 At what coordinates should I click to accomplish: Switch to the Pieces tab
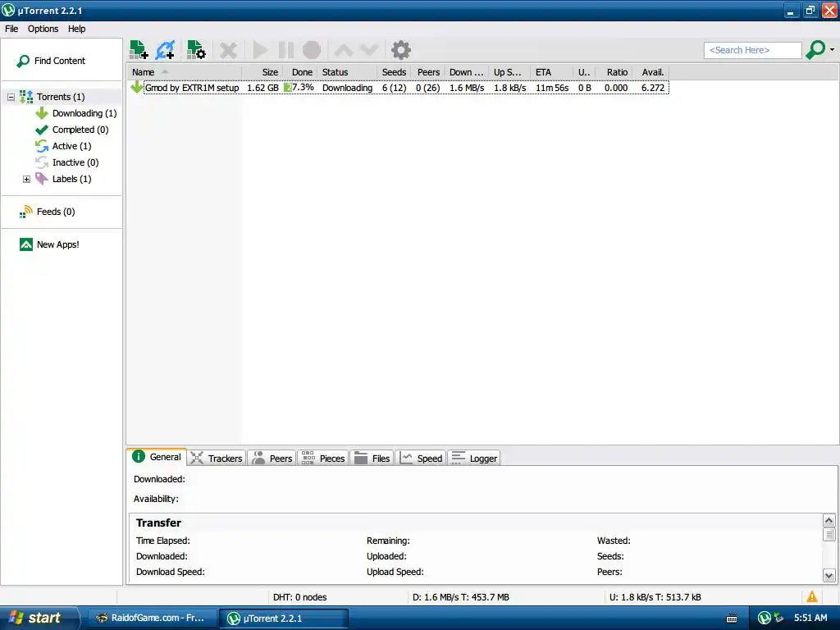(323, 459)
